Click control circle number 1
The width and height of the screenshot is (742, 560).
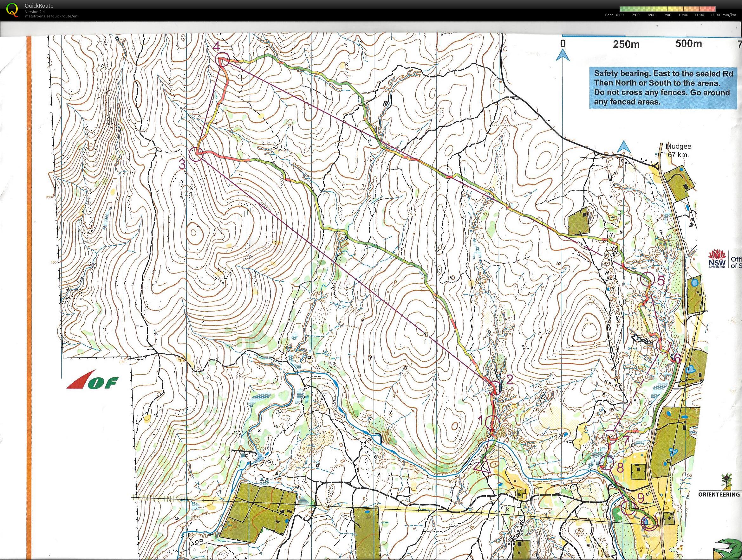pos(492,422)
